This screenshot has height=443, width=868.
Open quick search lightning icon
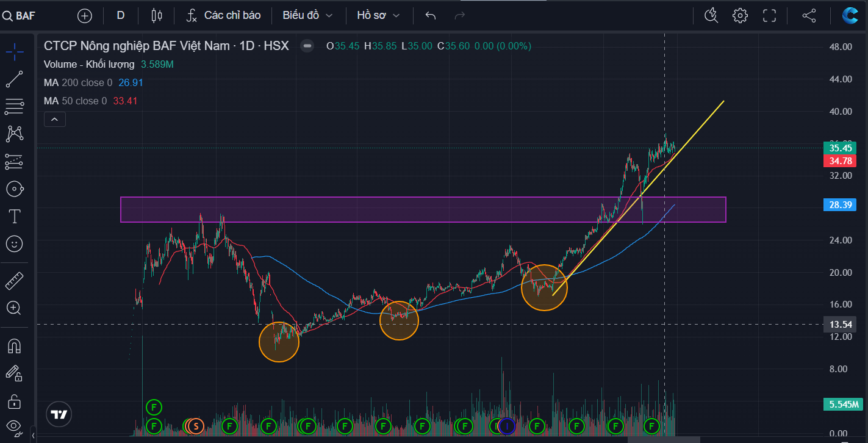pyautogui.click(x=711, y=15)
